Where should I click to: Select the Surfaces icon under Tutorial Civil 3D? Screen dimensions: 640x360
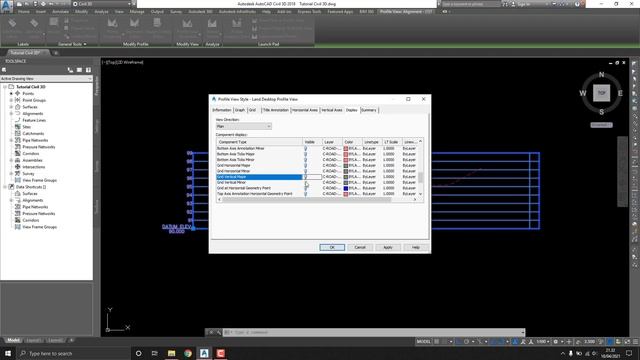tap(18, 107)
